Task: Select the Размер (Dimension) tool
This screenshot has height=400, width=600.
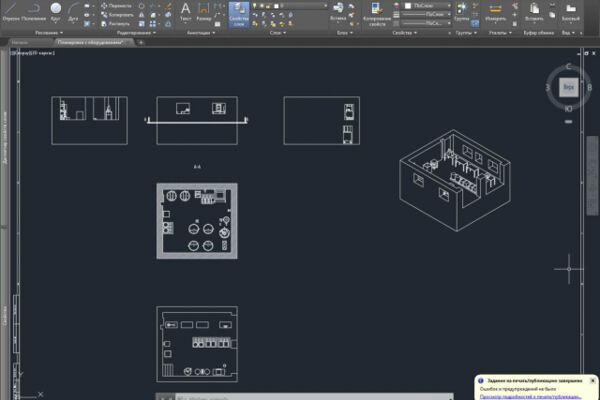Action: 204,11
